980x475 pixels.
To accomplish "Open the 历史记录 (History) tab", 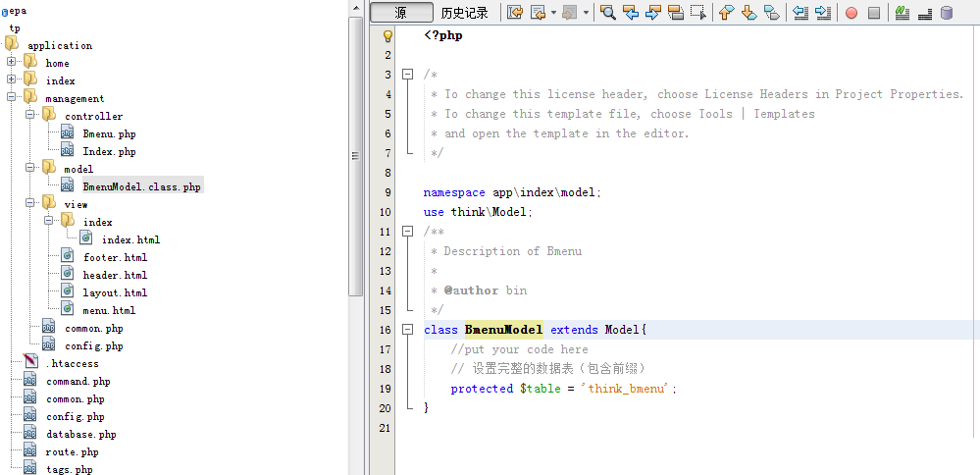I will [464, 13].
